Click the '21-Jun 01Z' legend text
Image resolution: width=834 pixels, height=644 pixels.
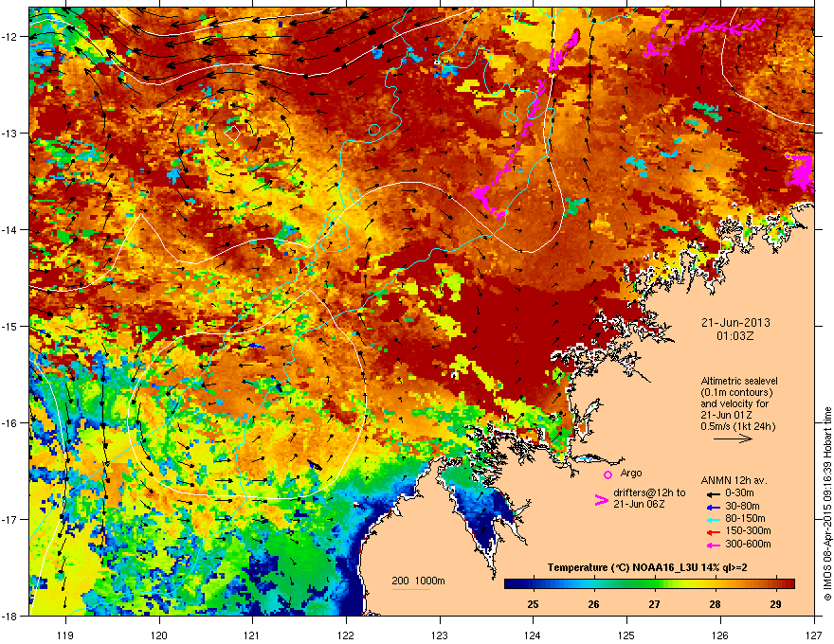click(726, 415)
